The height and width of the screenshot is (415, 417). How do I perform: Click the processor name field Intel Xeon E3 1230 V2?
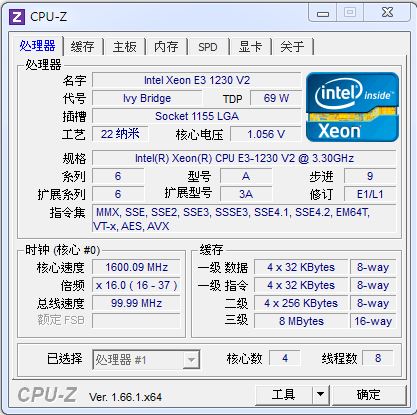click(197, 80)
